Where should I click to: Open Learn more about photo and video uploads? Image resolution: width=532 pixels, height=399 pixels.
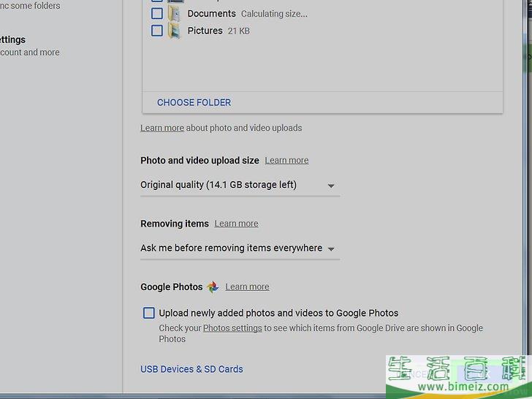pyautogui.click(x=162, y=128)
